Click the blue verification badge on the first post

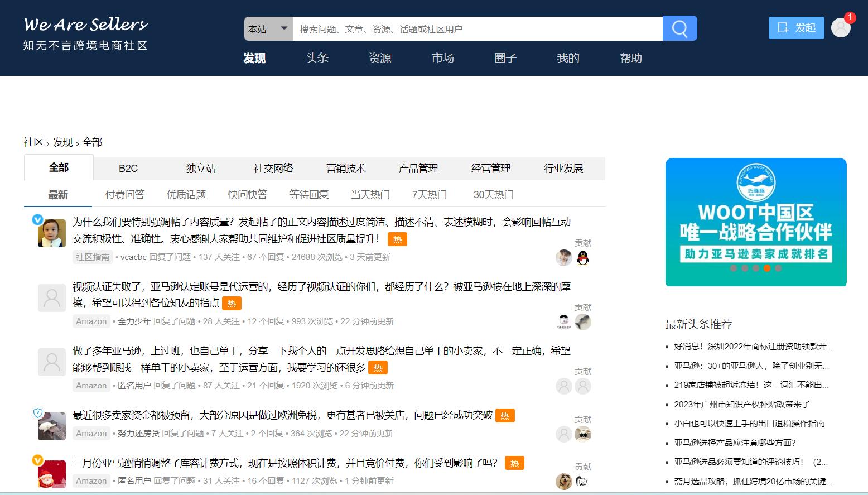coord(37,219)
